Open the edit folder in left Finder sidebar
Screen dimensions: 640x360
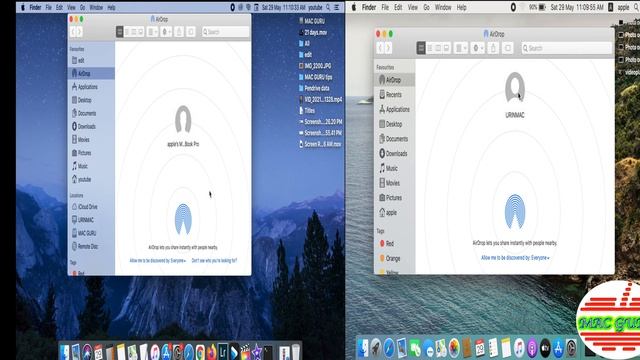click(x=91, y=60)
